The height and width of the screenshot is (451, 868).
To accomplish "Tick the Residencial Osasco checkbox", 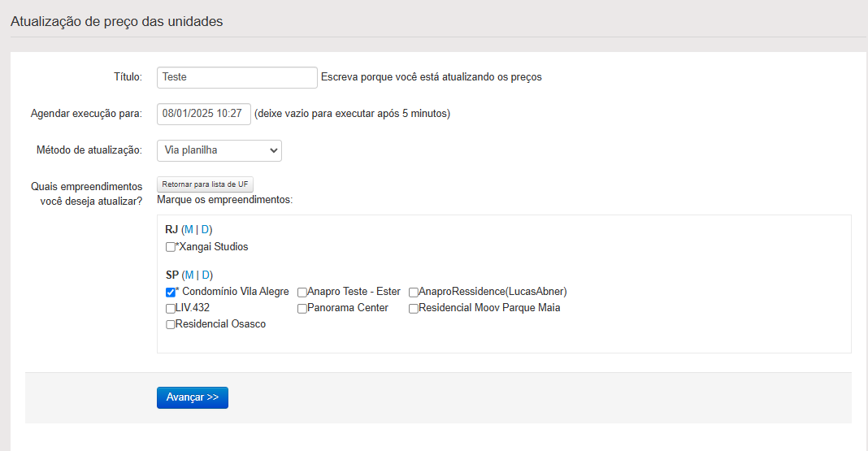I will tap(171, 325).
